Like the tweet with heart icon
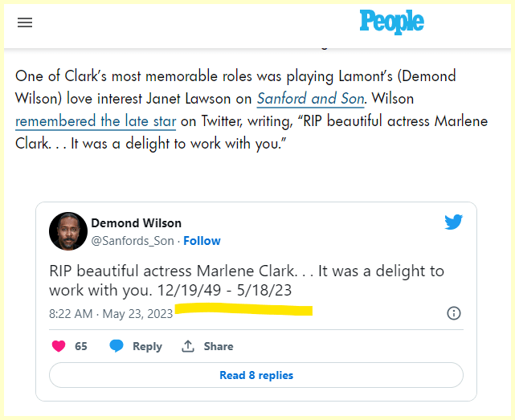Image resolution: width=515 pixels, height=420 pixels. coord(59,346)
